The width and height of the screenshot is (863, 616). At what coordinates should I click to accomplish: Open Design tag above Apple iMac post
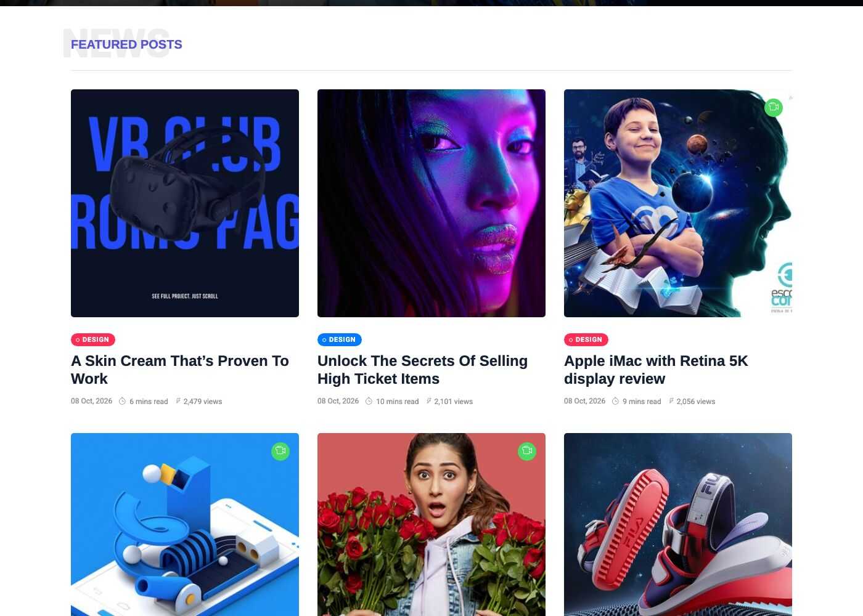coord(586,339)
